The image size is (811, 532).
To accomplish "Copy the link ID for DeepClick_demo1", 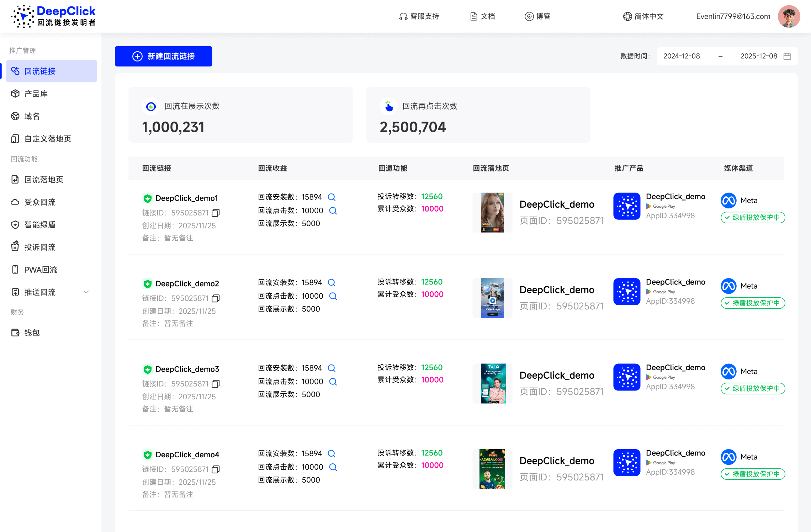I will pyautogui.click(x=216, y=213).
